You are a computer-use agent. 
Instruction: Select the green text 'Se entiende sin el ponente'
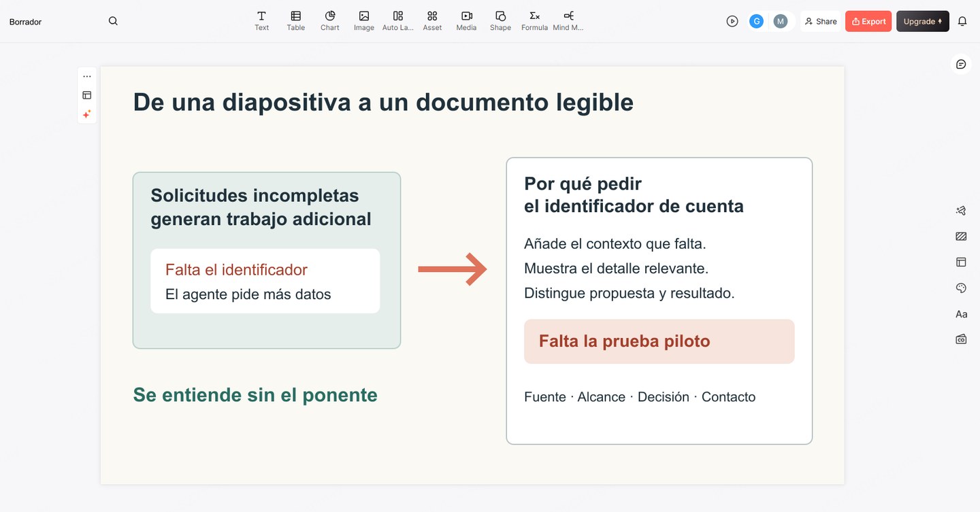pyautogui.click(x=255, y=395)
